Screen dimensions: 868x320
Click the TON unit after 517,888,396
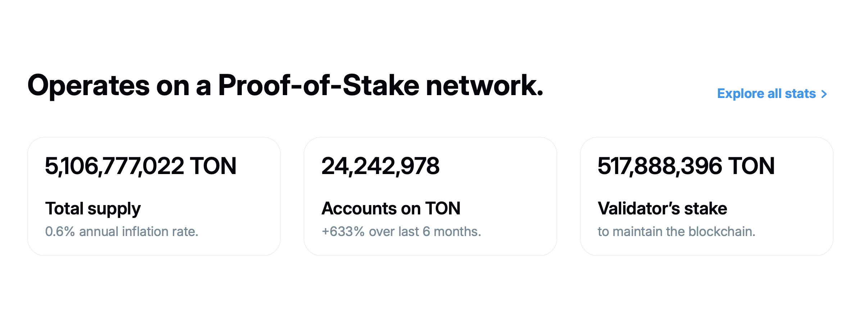pyautogui.click(x=751, y=166)
